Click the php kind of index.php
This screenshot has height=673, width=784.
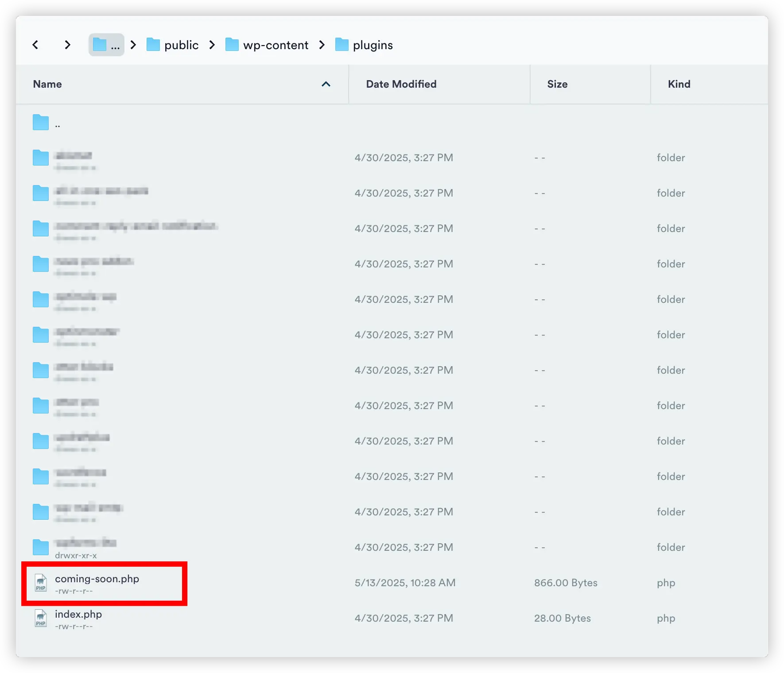click(666, 619)
